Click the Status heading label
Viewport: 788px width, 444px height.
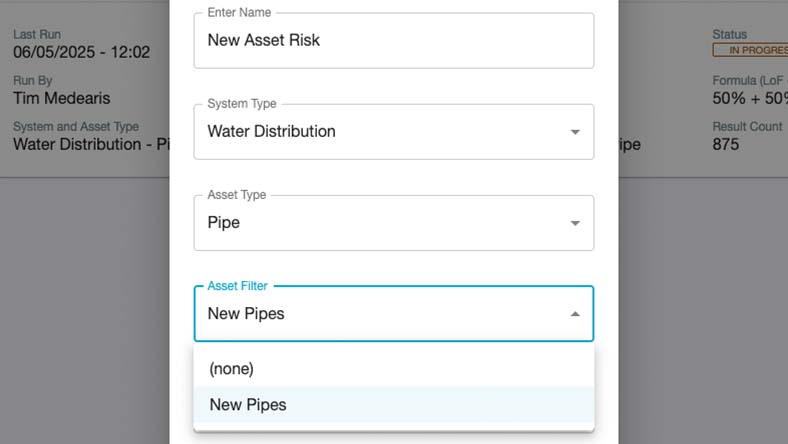[x=729, y=35]
